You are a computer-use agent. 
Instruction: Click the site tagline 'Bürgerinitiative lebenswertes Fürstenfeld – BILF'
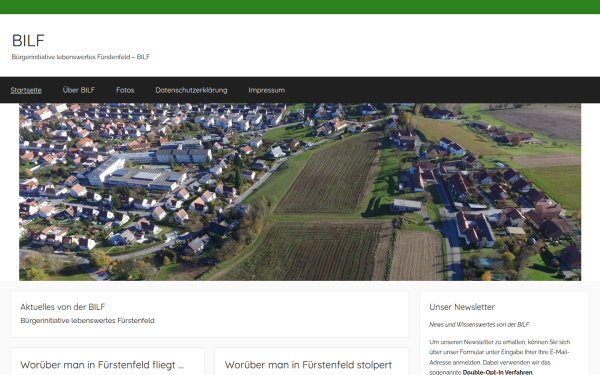pyautogui.click(x=81, y=57)
